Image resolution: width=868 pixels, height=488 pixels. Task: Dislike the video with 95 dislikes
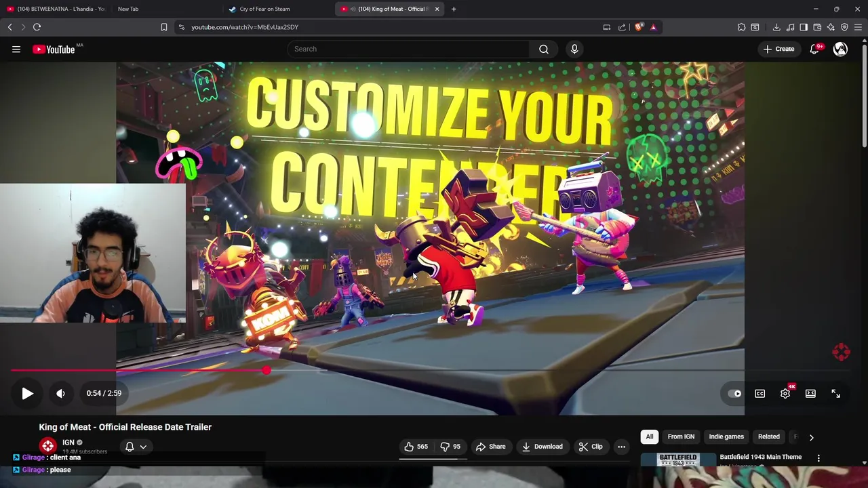450,447
